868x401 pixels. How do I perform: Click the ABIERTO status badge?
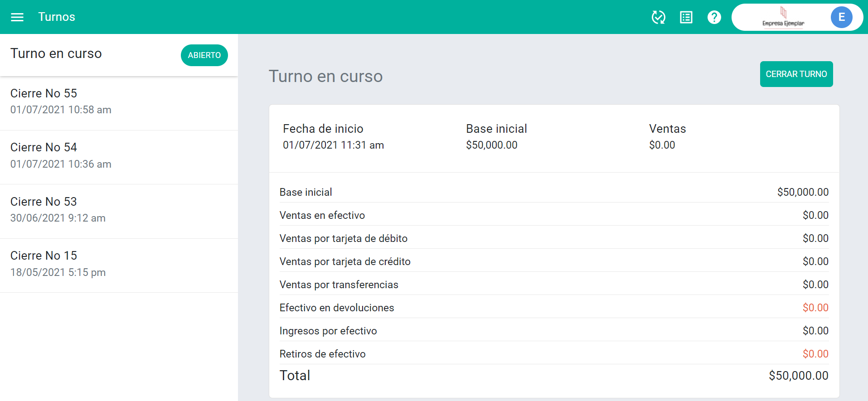(204, 55)
